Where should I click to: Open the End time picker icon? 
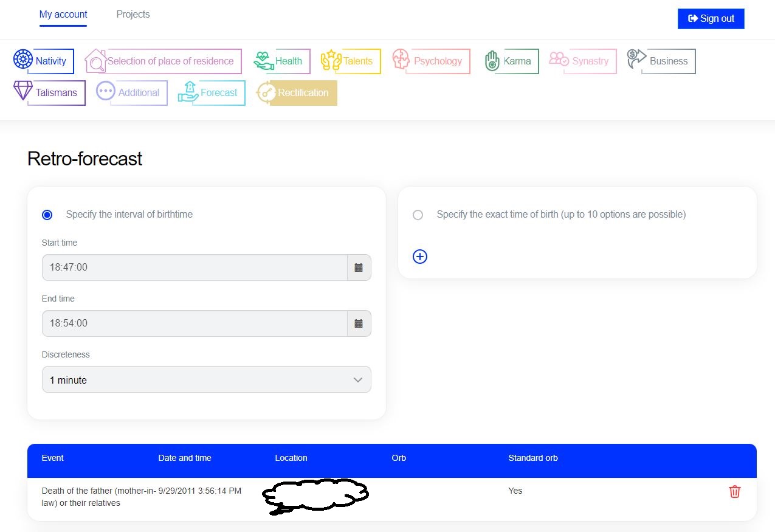tap(359, 323)
